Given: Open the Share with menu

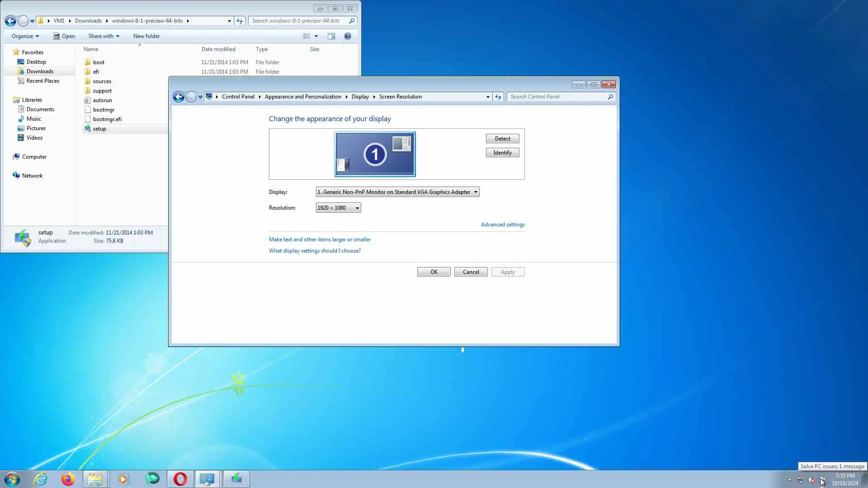Looking at the screenshot, I should click(104, 36).
